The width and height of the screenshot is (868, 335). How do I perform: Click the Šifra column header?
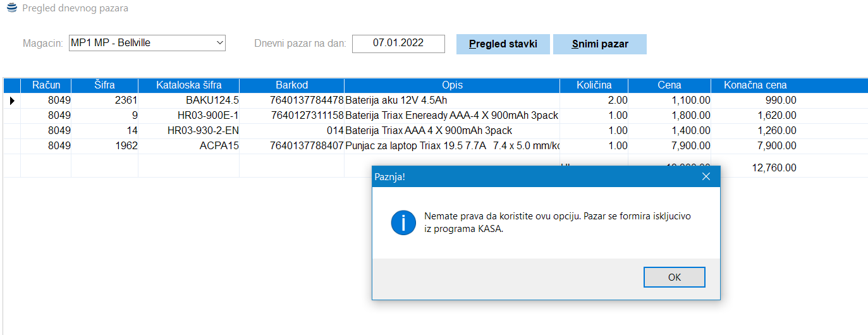tap(104, 85)
